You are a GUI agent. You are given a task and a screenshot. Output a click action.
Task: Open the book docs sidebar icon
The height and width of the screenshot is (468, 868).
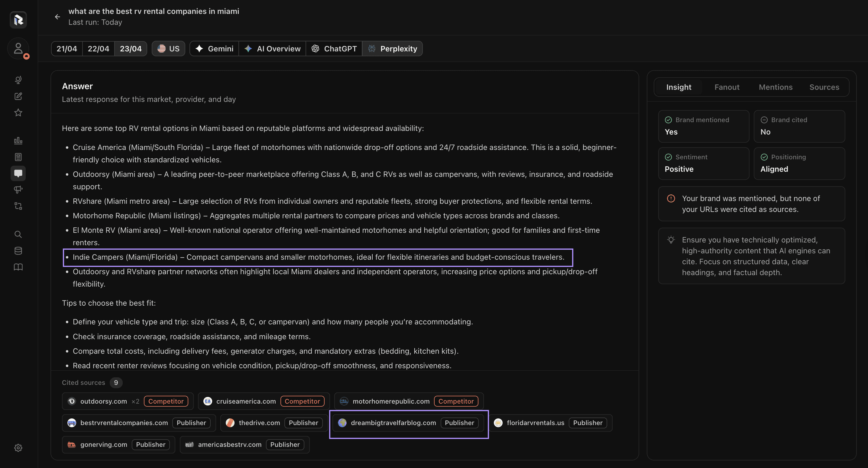click(18, 267)
